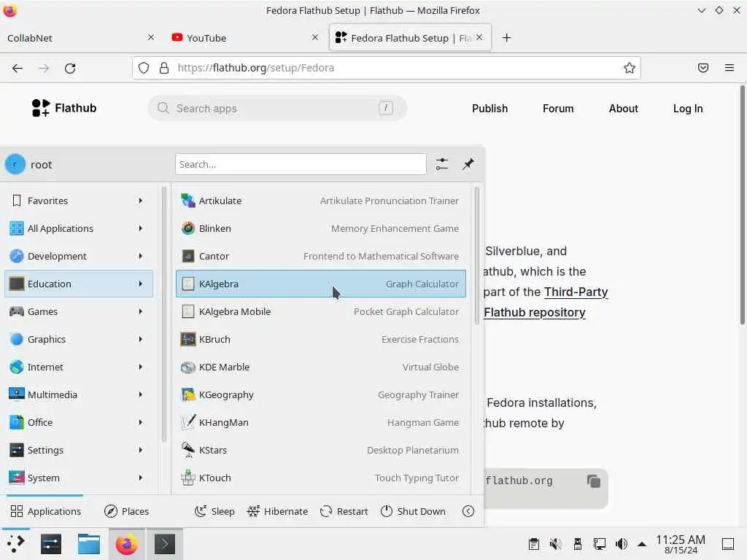The width and height of the screenshot is (747, 560).
Task: Click the Flathub logo
Action: (64, 108)
